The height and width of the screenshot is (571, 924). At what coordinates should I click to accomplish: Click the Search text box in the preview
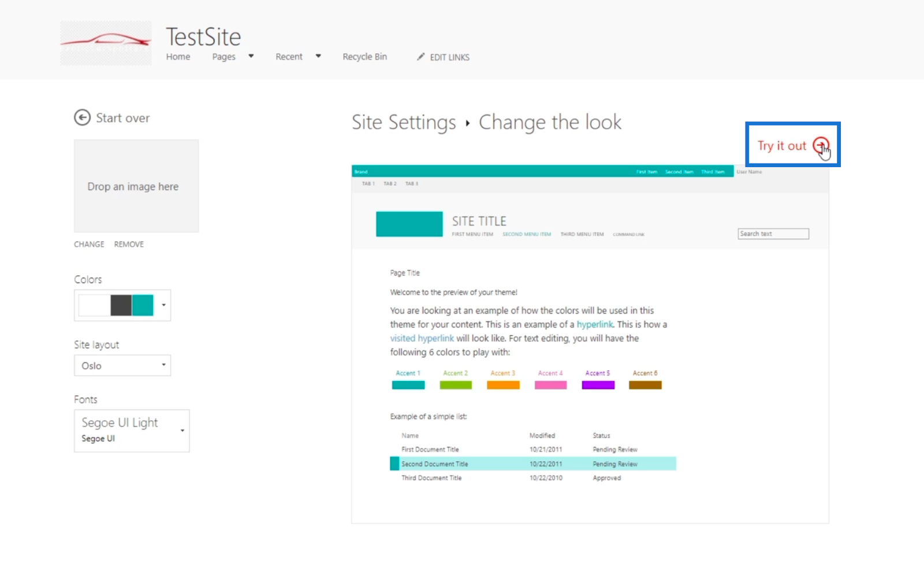pyautogui.click(x=773, y=233)
